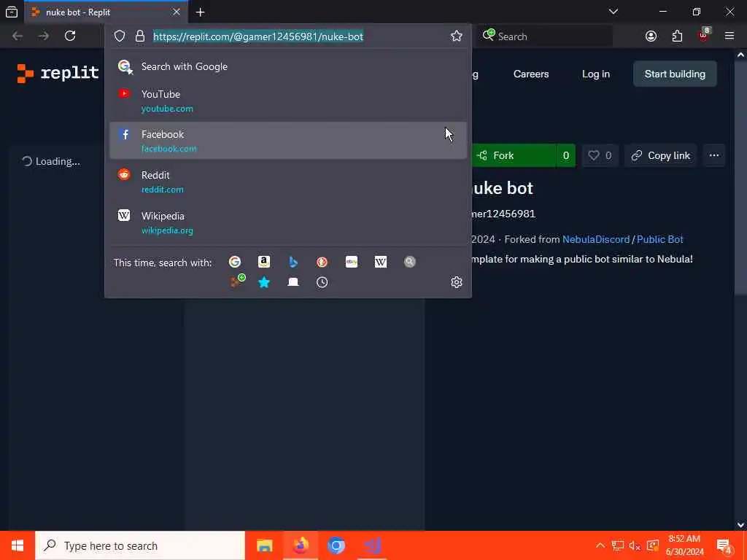This screenshot has height=560, width=747.
Task: Open a new tab with plus button
Action: coord(200,12)
